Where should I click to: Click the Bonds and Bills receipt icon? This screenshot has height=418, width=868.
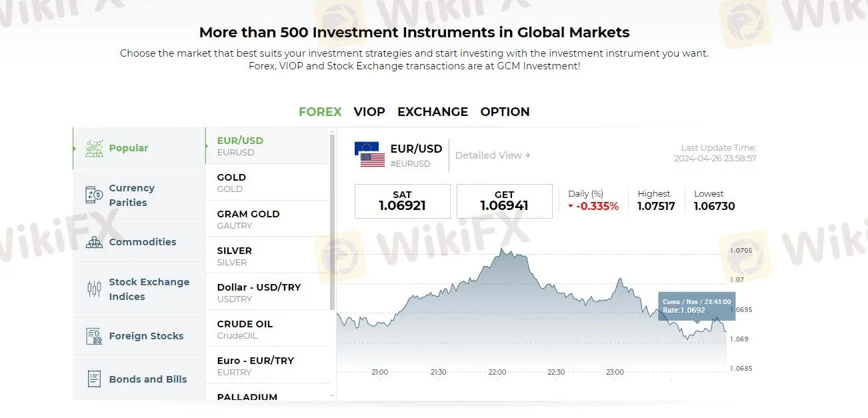(x=94, y=379)
